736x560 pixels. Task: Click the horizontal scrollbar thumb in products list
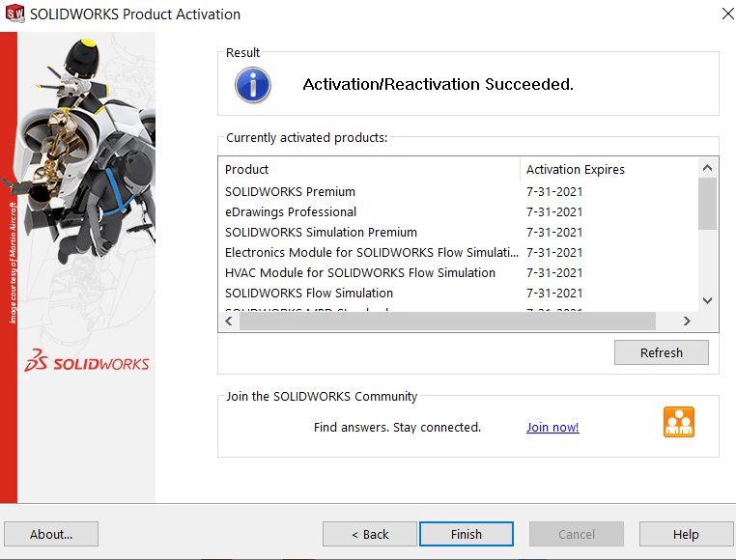pos(447,322)
